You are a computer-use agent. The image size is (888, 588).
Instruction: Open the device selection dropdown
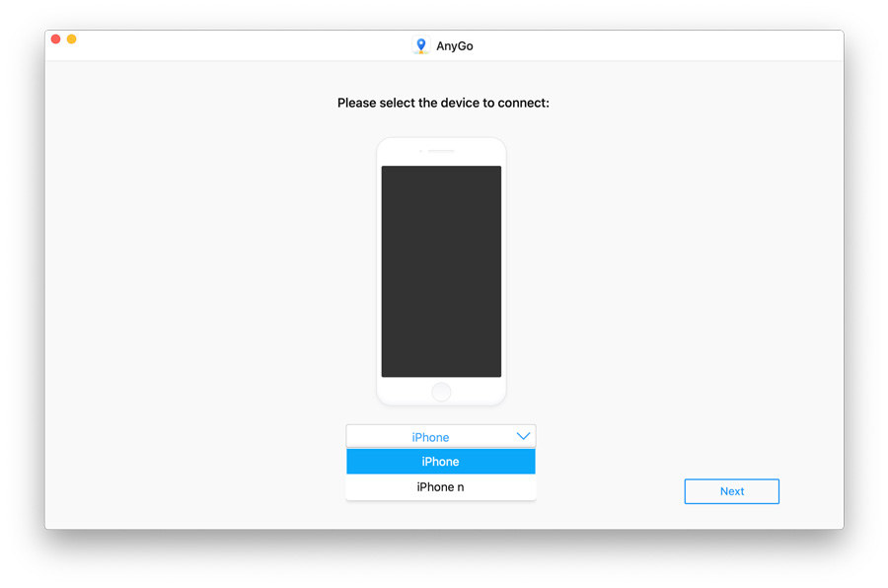[440, 436]
